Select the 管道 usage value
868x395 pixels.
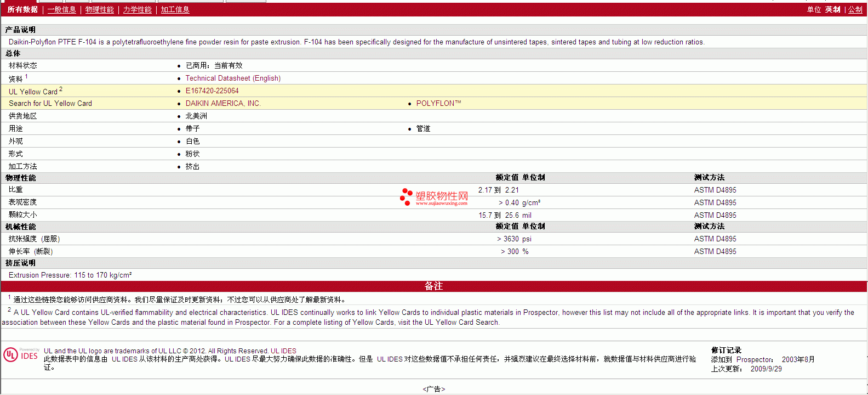424,129
